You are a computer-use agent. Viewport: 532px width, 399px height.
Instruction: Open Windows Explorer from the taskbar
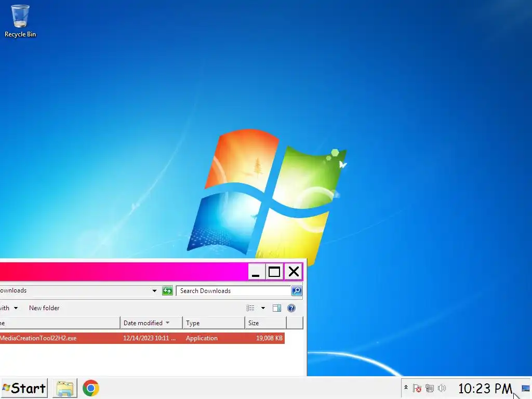[65, 388]
